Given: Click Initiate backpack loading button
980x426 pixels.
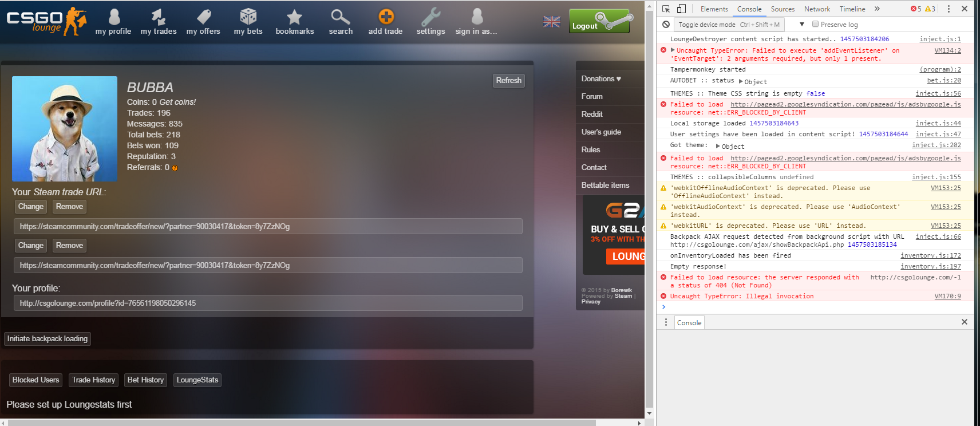Looking at the screenshot, I should click(48, 339).
